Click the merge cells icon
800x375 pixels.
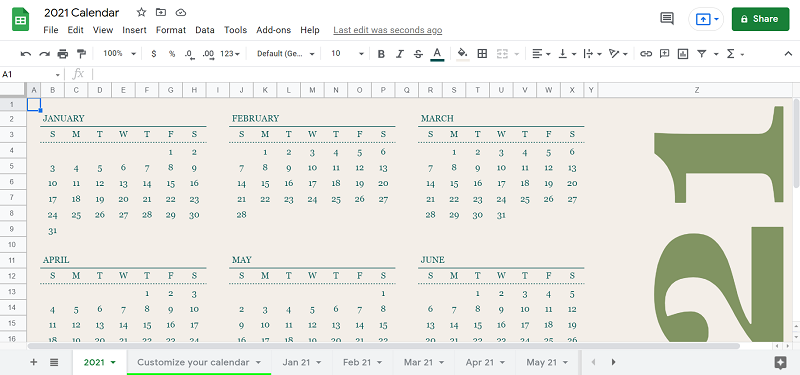pyautogui.click(x=502, y=54)
